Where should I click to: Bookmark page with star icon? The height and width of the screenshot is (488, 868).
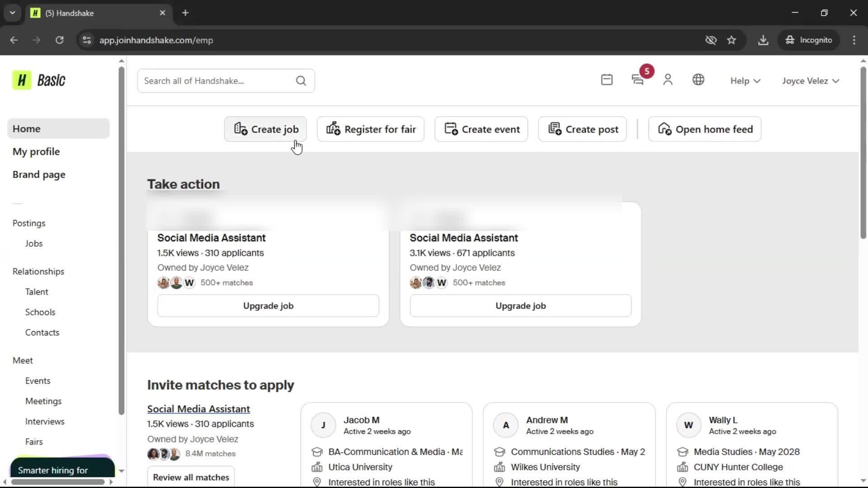point(731,40)
